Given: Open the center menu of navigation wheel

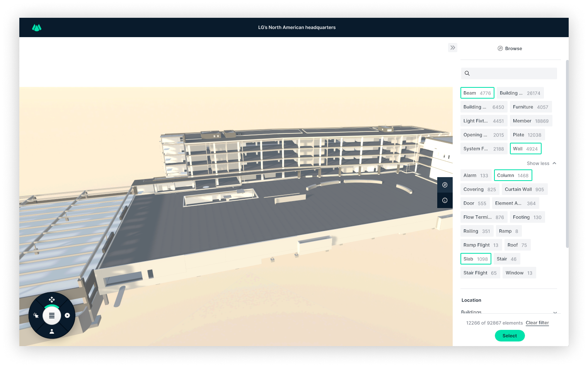Looking at the screenshot, I should (52, 316).
